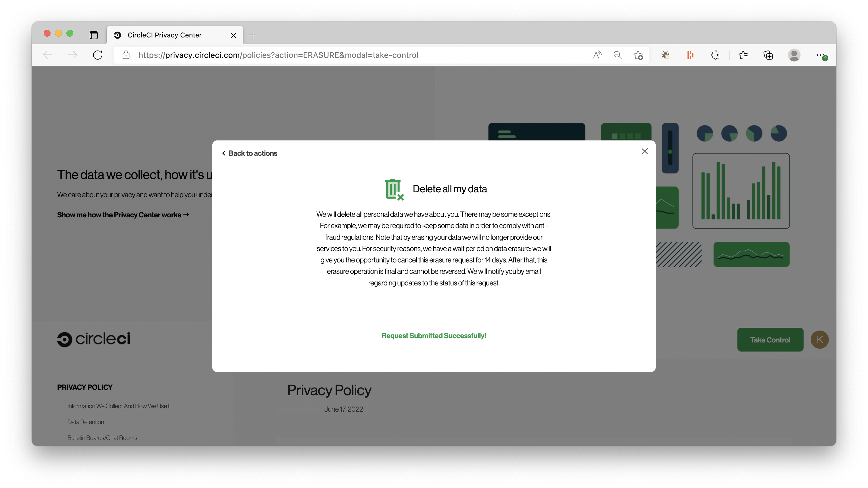Screen dimensions: 868x488
Task: Click the favorites/star icon in toolbar
Action: 743,55
